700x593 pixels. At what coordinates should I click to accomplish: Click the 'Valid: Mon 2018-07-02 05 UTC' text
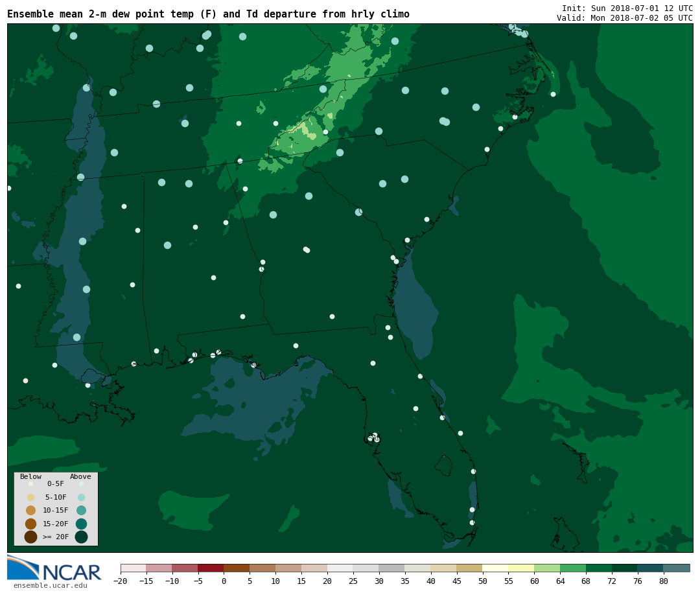point(624,18)
